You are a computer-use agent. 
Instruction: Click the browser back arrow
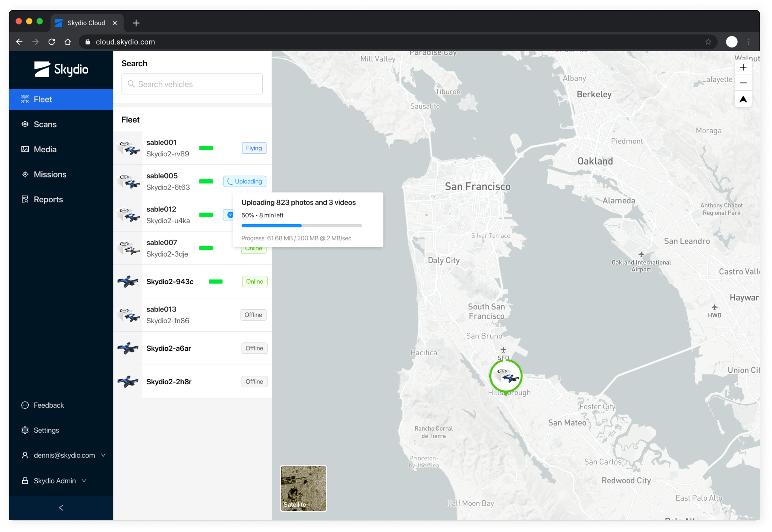pyautogui.click(x=19, y=42)
